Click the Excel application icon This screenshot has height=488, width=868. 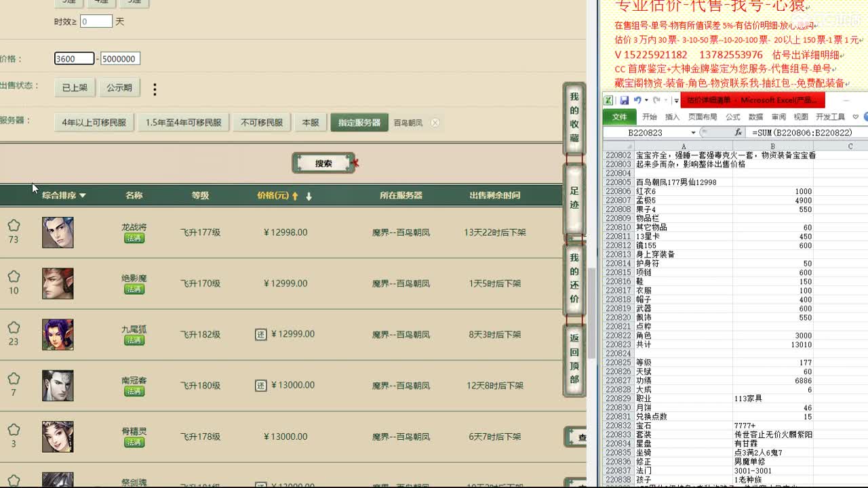pyautogui.click(x=609, y=100)
